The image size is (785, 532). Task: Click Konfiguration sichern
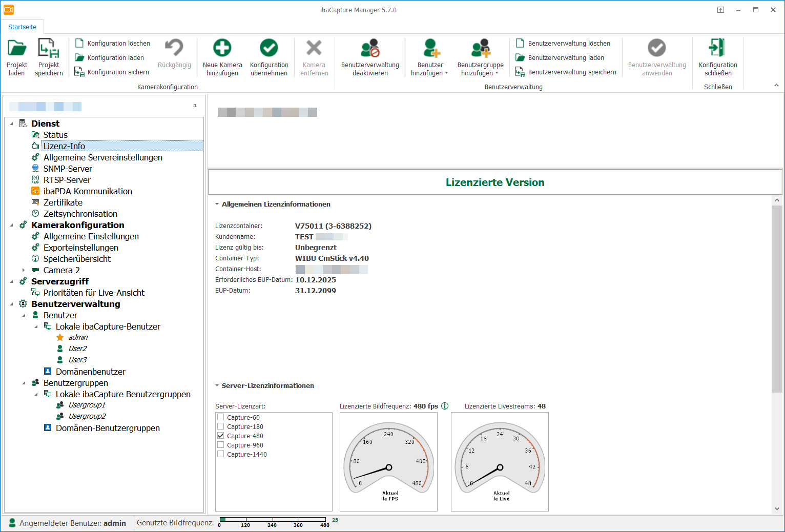point(112,72)
